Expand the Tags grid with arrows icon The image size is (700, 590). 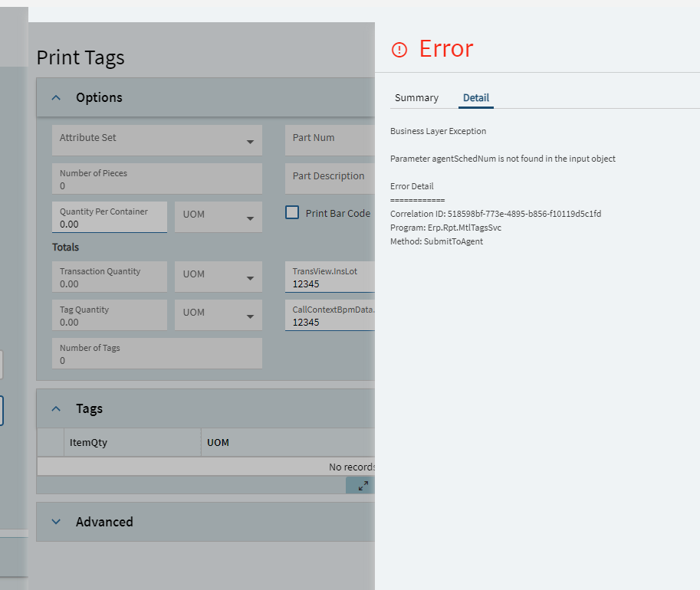[x=363, y=486]
